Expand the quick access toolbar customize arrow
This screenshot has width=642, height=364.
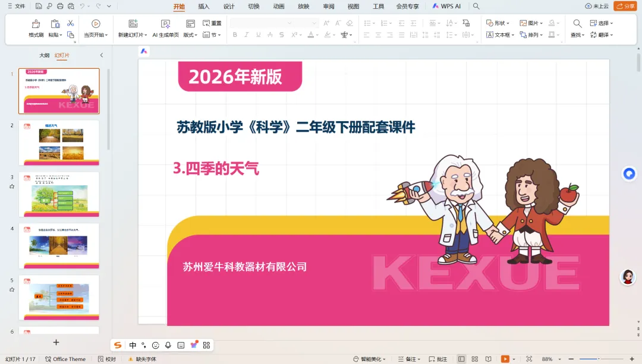click(109, 6)
